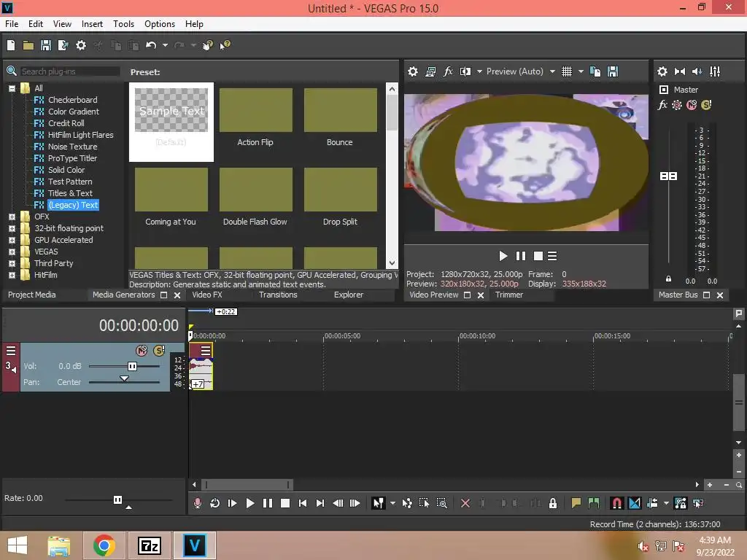Open a project via folder icon
The image size is (747, 560).
pos(28,45)
